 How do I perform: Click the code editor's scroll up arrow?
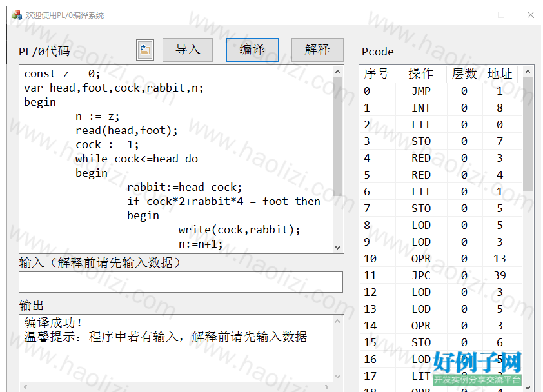(338, 72)
